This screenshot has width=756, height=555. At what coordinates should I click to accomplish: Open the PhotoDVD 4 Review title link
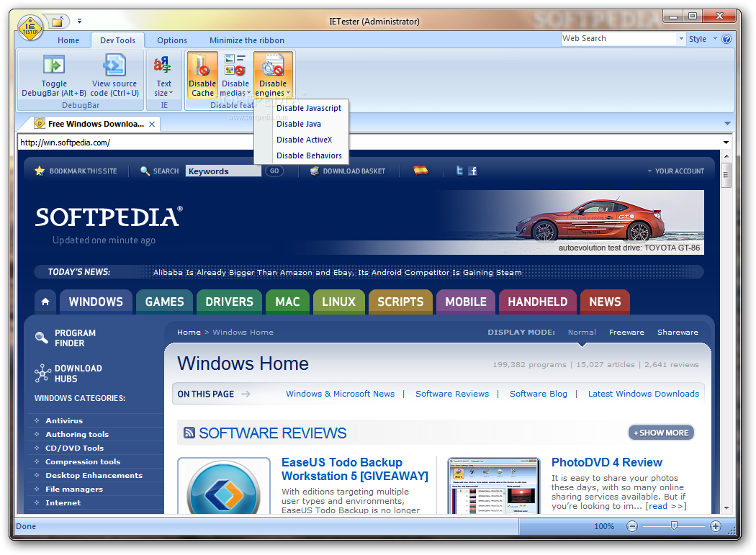point(606,462)
